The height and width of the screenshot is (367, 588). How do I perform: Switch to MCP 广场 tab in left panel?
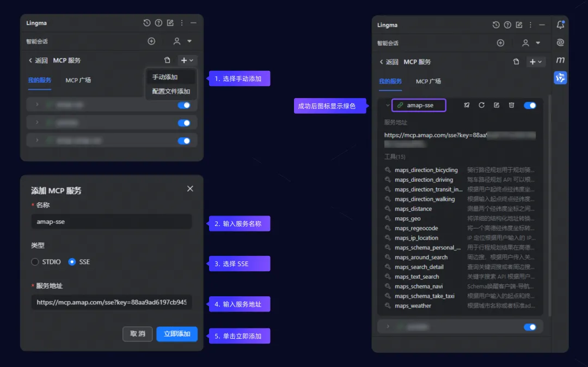tap(78, 80)
